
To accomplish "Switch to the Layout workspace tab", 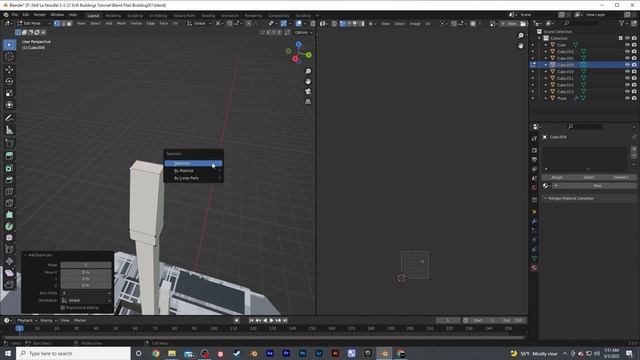I will click(93, 16).
